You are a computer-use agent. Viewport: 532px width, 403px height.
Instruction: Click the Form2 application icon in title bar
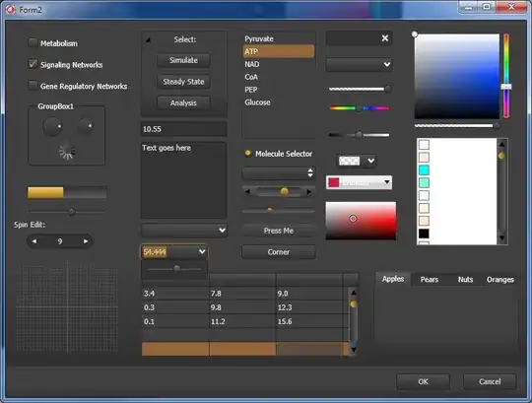(11, 10)
